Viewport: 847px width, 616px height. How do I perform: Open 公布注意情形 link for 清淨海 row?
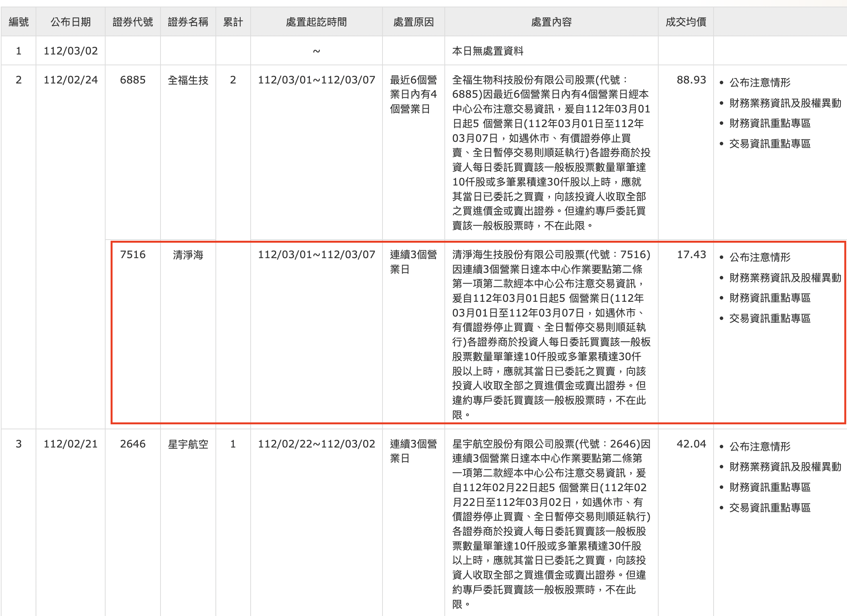pos(760,257)
